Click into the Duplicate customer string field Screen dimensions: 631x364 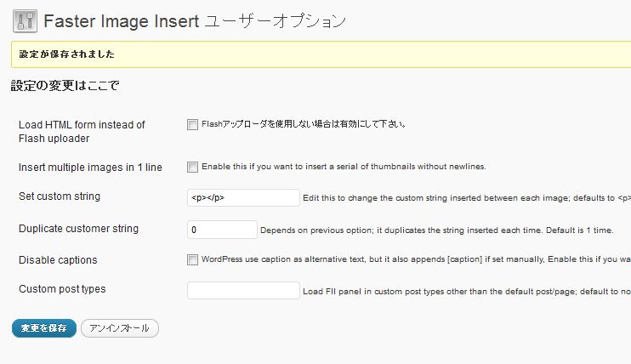coord(222,230)
